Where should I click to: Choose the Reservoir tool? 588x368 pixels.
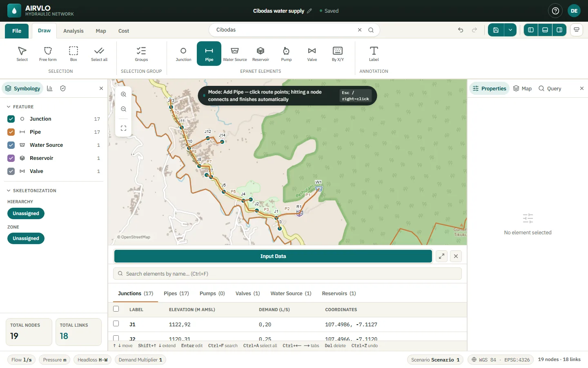point(261,54)
